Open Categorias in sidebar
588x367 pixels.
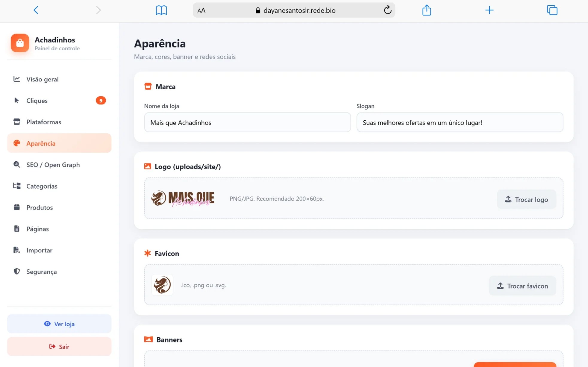coord(59,186)
